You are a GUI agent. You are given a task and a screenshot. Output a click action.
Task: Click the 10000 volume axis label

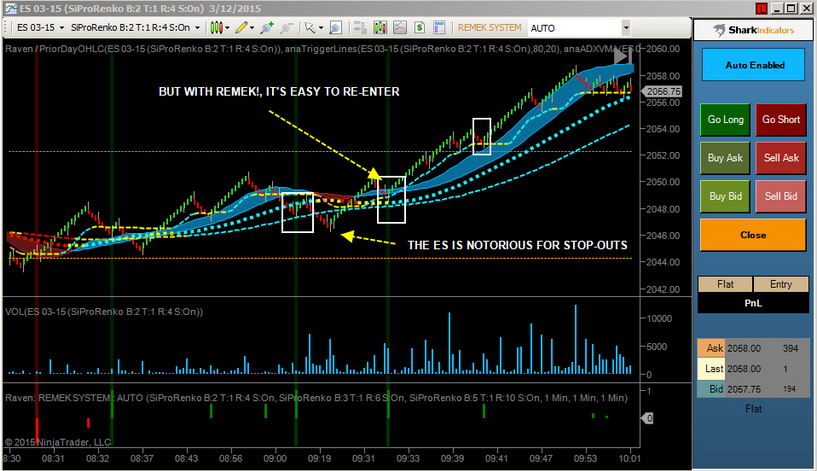[x=659, y=319]
